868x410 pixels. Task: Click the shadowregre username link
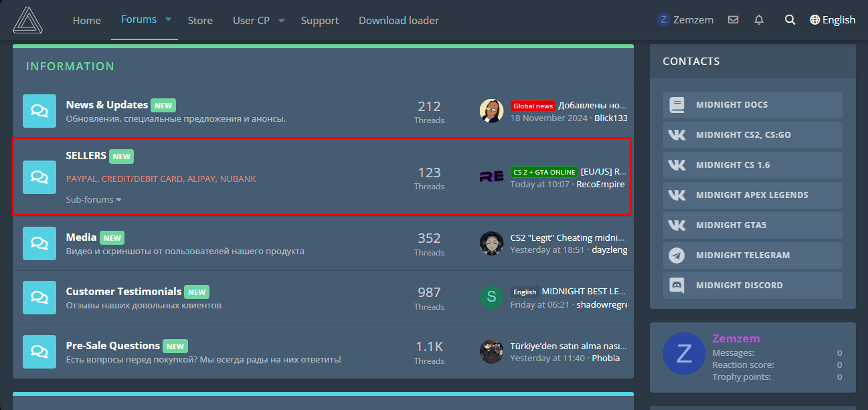[602, 304]
